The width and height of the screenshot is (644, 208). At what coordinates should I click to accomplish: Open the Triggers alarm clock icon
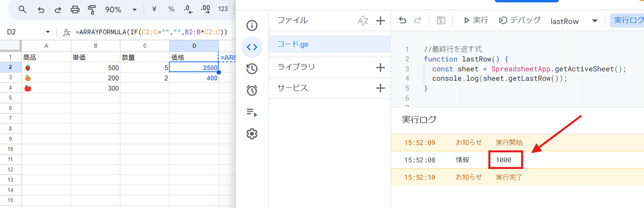point(252,90)
